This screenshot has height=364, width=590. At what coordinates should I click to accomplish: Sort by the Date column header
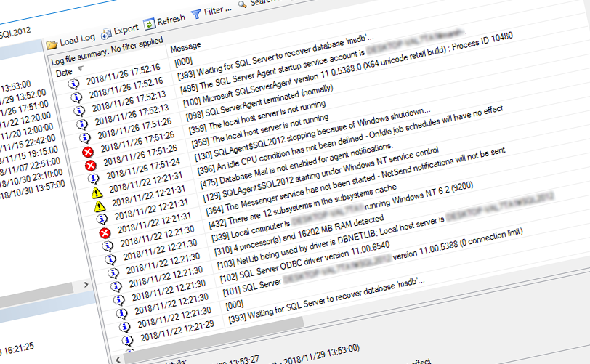(64, 72)
